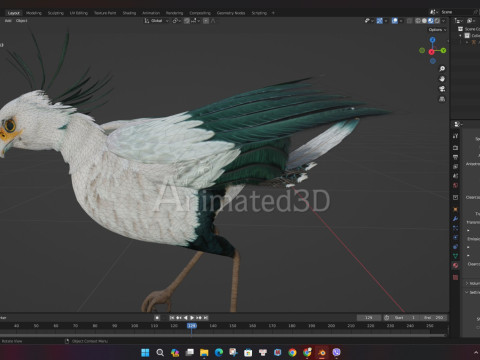The height and width of the screenshot is (360, 480).
Task: Open snapping options dropdown
Action: 195,21
